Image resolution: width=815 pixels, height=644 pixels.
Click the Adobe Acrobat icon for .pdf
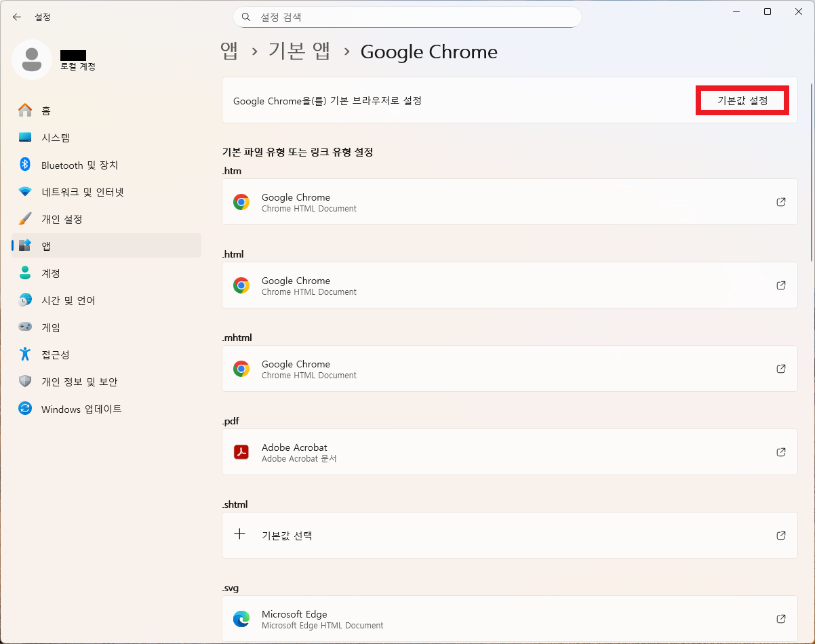point(241,452)
